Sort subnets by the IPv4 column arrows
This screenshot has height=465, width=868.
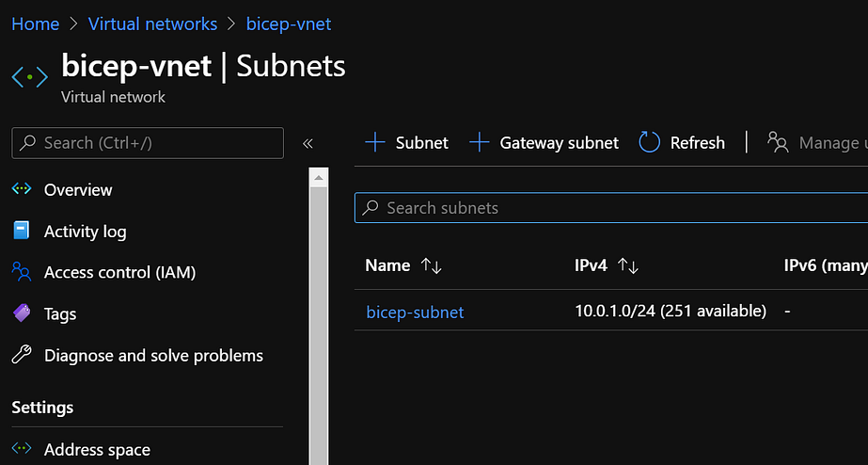pos(628,266)
